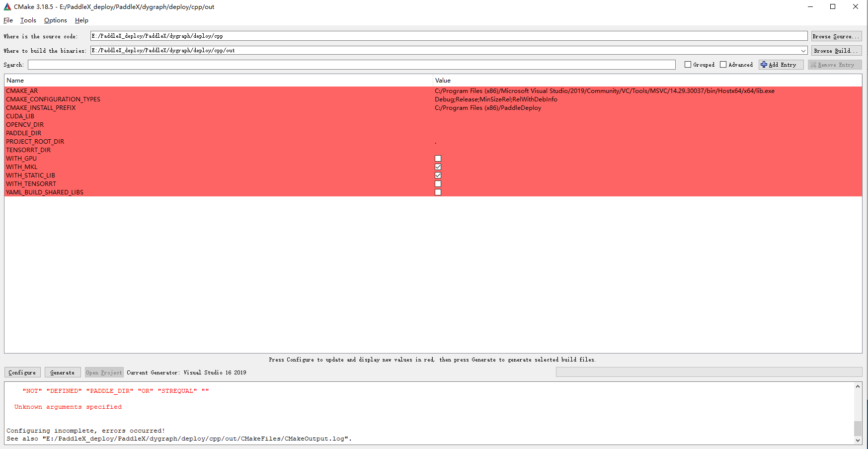Click the output log scrollbar down arrow

click(x=858, y=440)
